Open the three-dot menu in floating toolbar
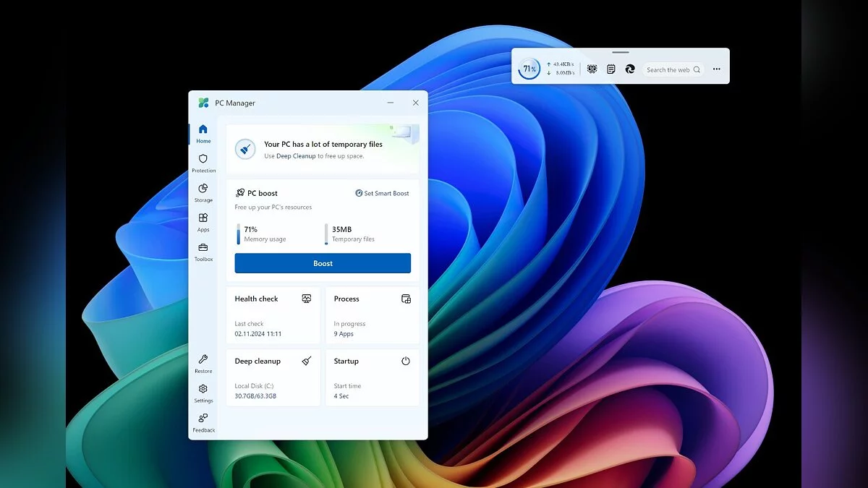 tap(716, 69)
